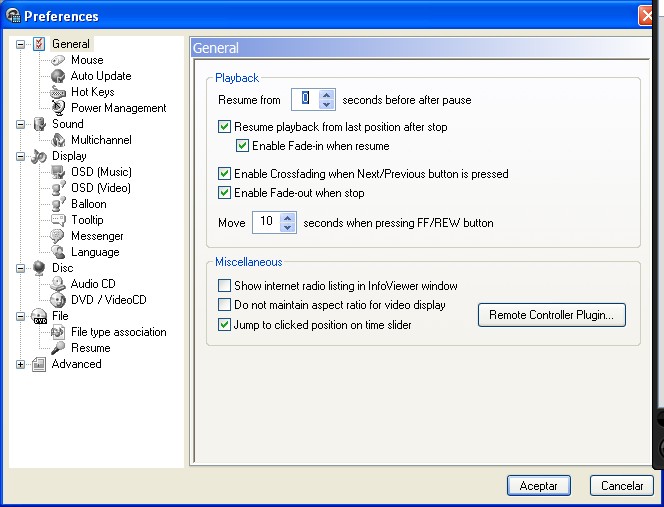The image size is (664, 507).
Task: Click the OSD (Music) monitor icon
Action: (x=58, y=172)
